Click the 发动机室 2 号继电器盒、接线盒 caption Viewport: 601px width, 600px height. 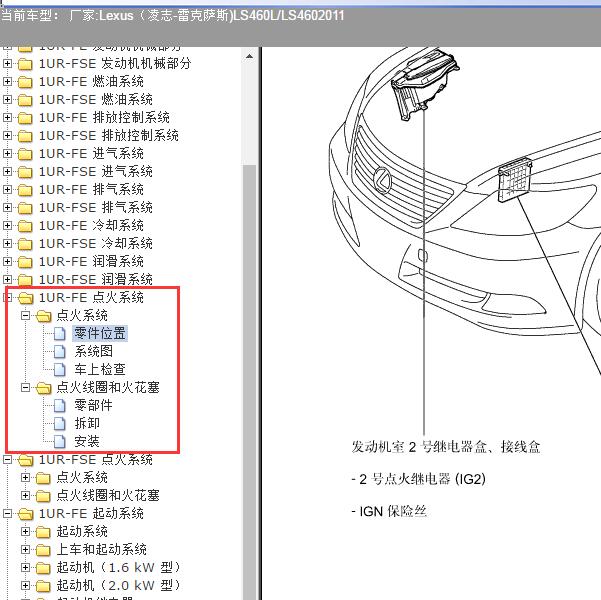coord(446,447)
